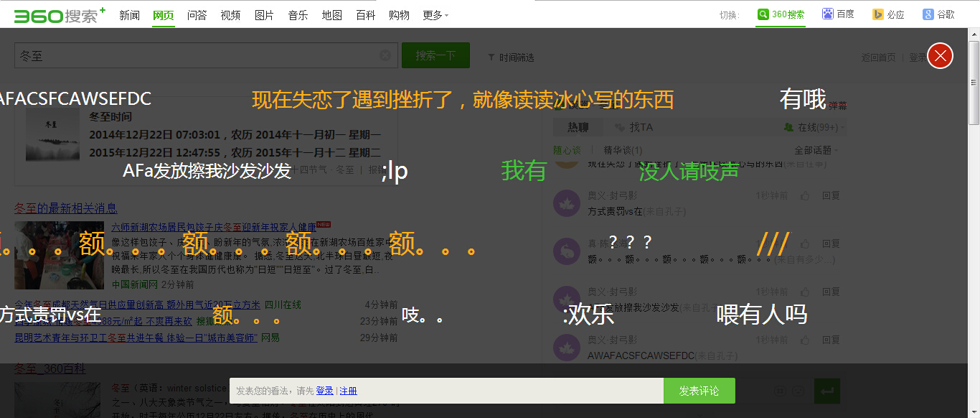This screenshot has width=980, height=418.
Task: Click the 登录 link in comment bar
Action: pyautogui.click(x=324, y=391)
